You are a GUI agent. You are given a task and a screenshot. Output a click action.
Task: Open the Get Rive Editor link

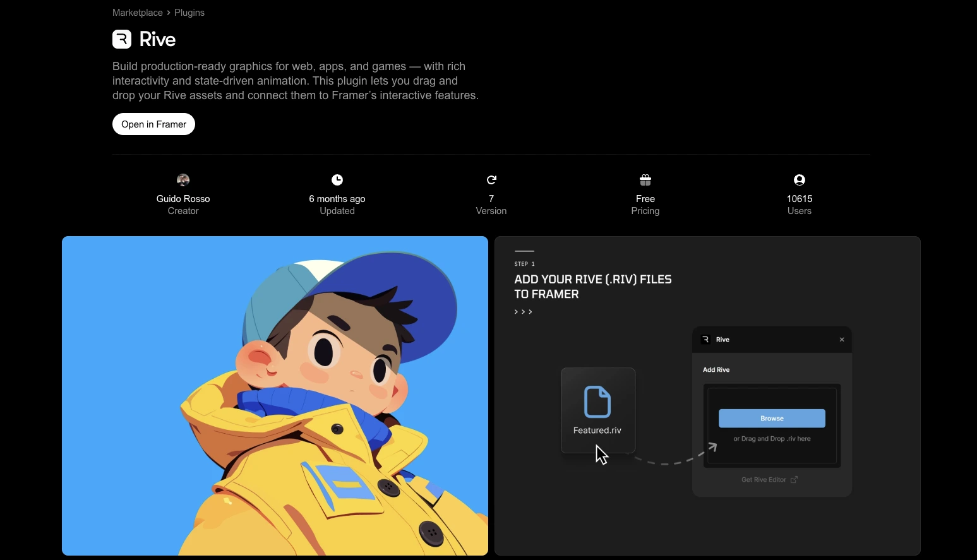[762, 479]
